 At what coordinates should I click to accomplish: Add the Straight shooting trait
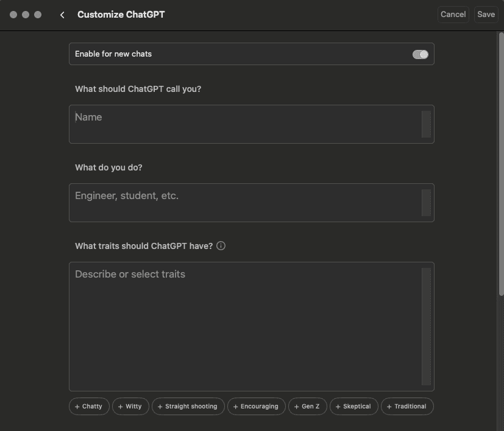(188, 406)
